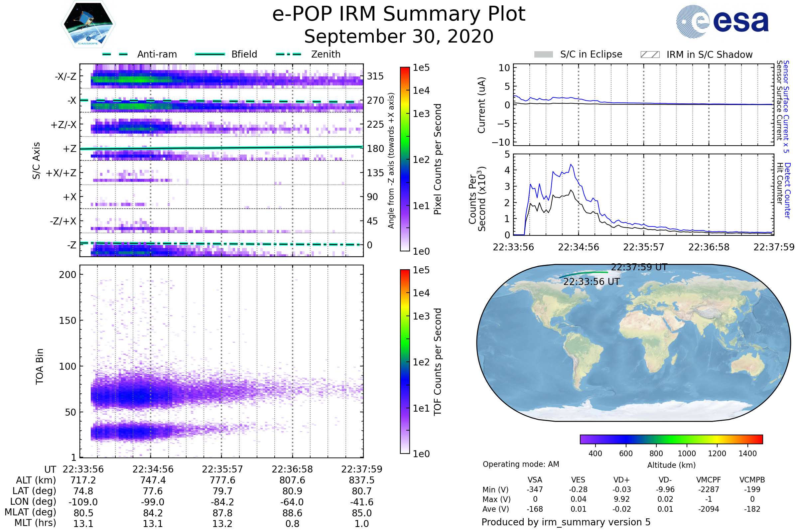Click the Zenith dash-dot legend marker
The image size is (798, 532).
(x=288, y=54)
